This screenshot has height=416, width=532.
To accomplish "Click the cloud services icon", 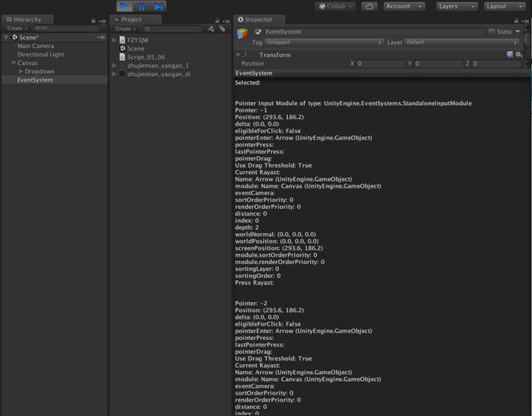I will tap(369, 6).
